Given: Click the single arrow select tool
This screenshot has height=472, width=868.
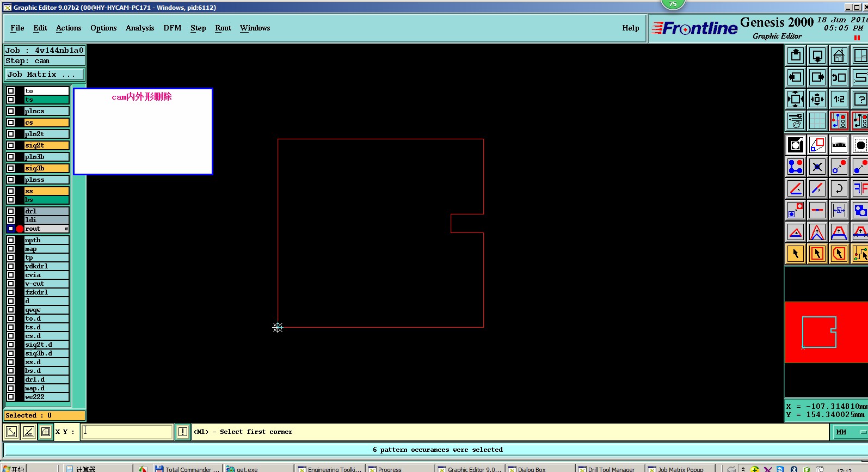Looking at the screenshot, I should click(796, 254).
